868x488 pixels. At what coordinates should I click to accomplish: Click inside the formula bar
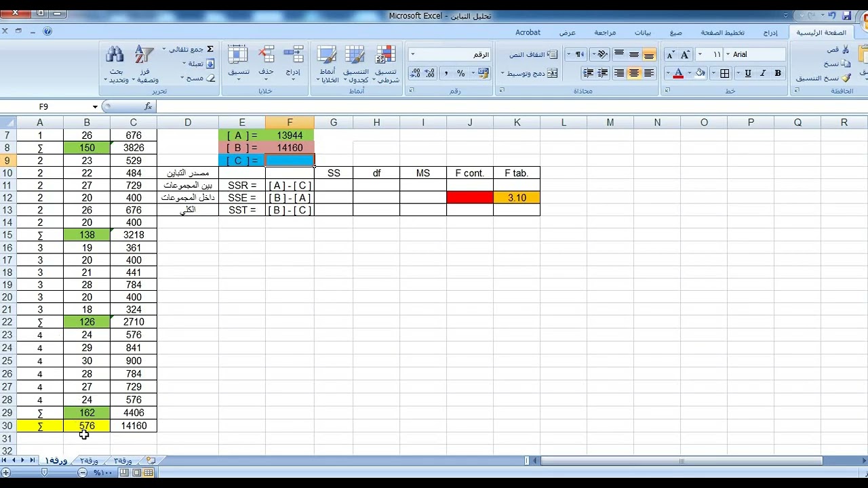pyautogui.click(x=512, y=106)
